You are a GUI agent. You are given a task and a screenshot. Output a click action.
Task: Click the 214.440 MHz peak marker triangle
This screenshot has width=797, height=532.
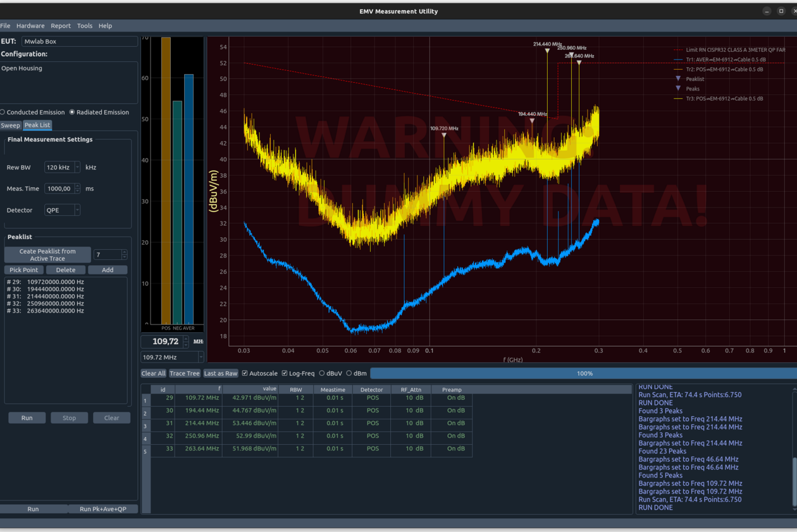(548, 51)
